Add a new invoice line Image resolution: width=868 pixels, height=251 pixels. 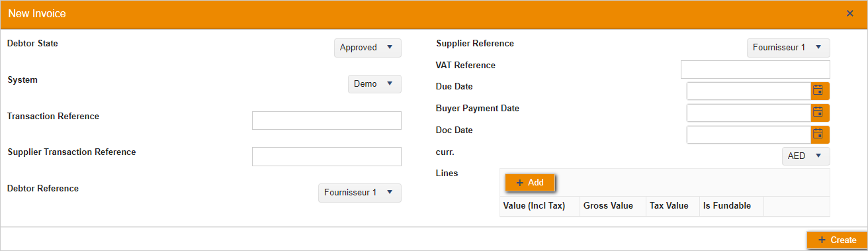click(x=530, y=183)
